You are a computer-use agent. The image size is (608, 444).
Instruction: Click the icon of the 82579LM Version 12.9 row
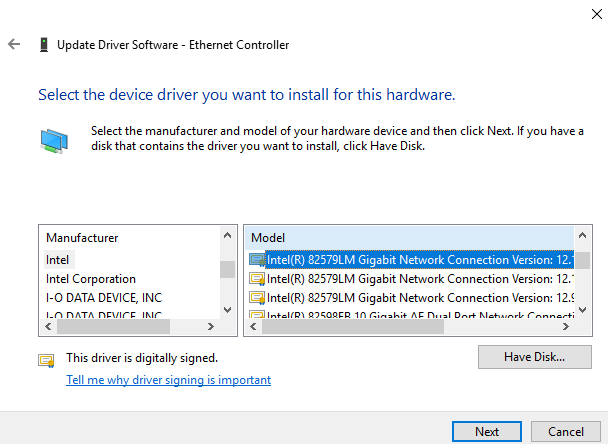(257, 298)
